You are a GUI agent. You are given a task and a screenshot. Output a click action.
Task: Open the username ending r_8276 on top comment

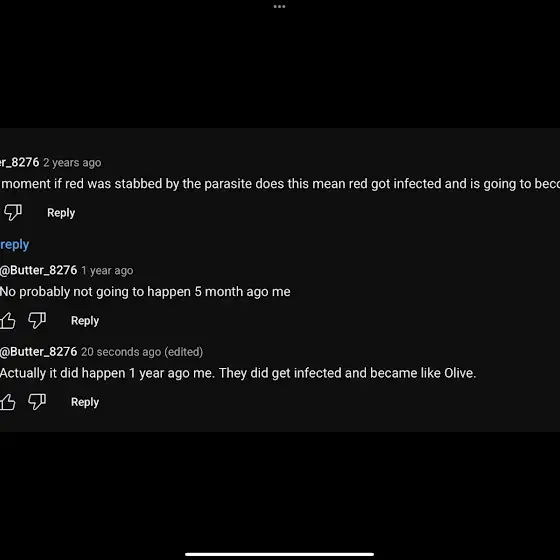[19, 162]
